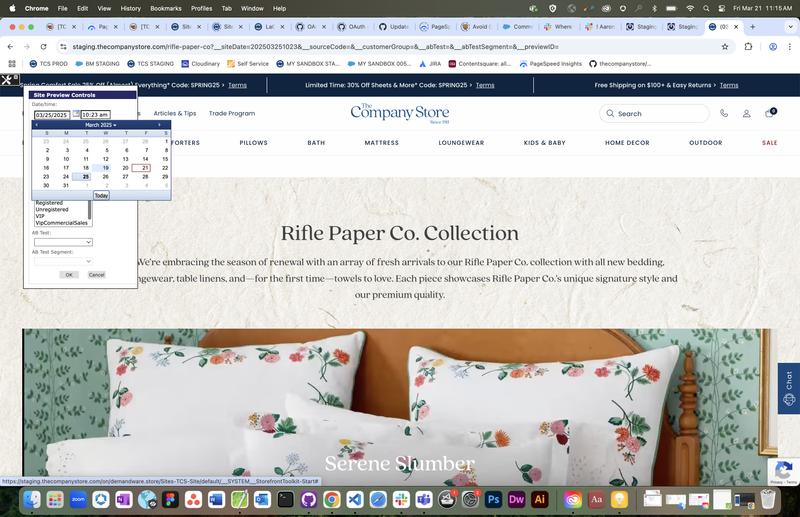This screenshot has height=517, width=800.
Task: Expand the March 2025 month dropdown
Action: click(x=100, y=125)
